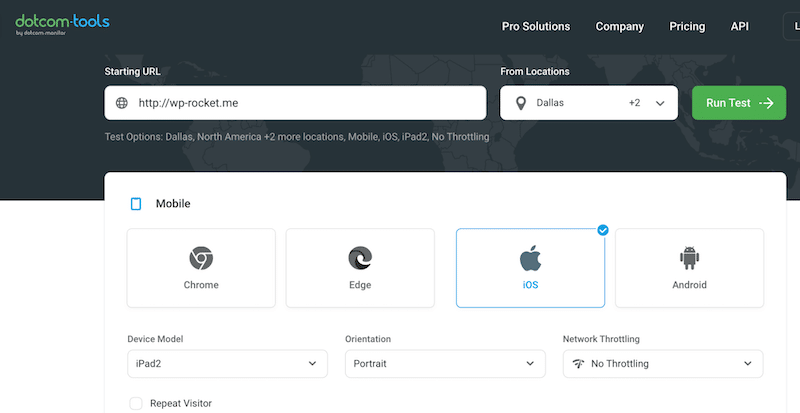The height and width of the screenshot is (413, 800).
Task: Click the network throttling wifi icon
Action: (578, 364)
